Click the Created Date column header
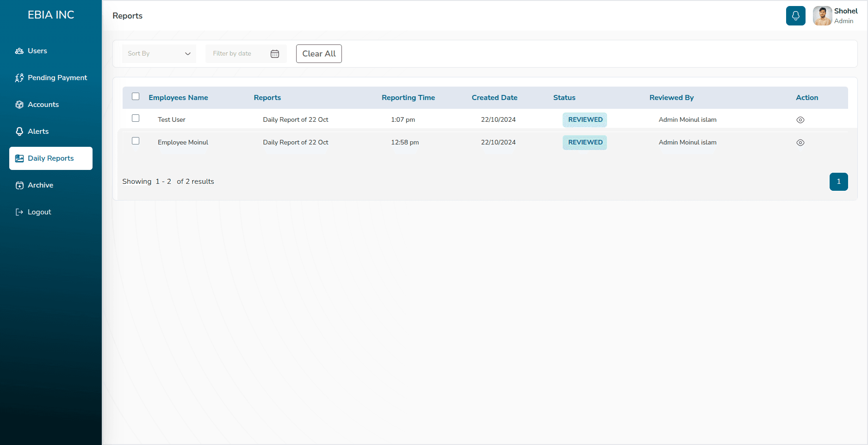This screenshot has width=868, height=445. tap(495, 98)
